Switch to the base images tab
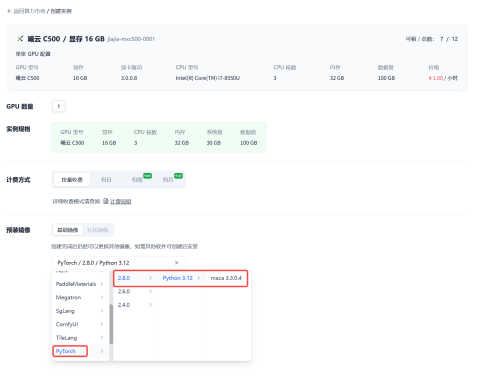500x381 pixels. pos(68,230)
